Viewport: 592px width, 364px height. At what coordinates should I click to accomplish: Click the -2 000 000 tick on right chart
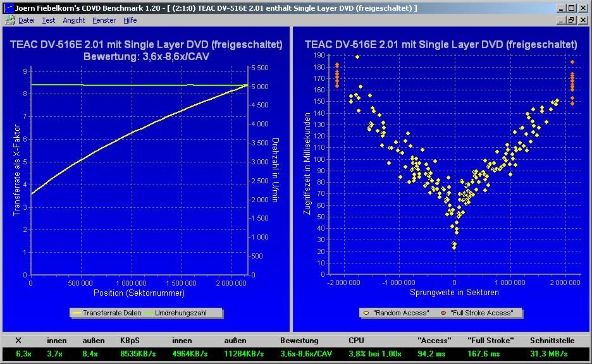(343, 282)
